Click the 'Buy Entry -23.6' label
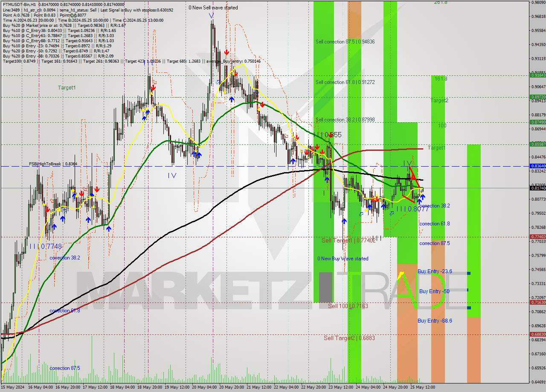 (x=435, y=271)
